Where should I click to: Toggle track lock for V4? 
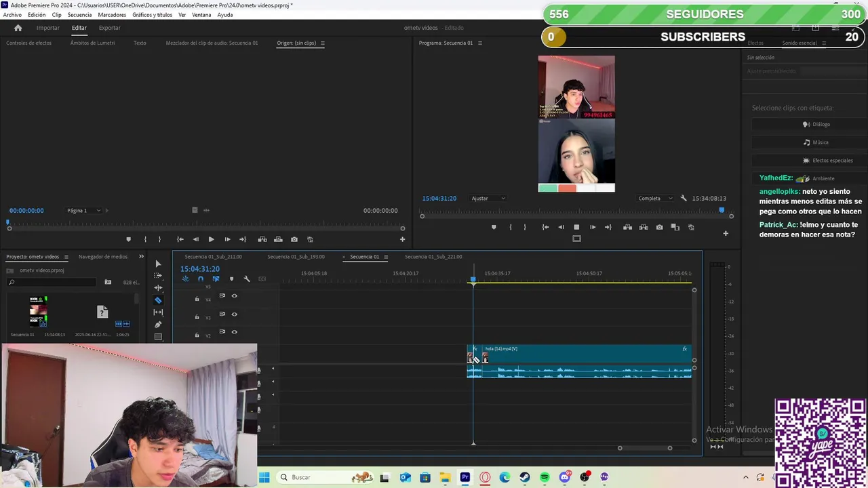click(197, 299)
